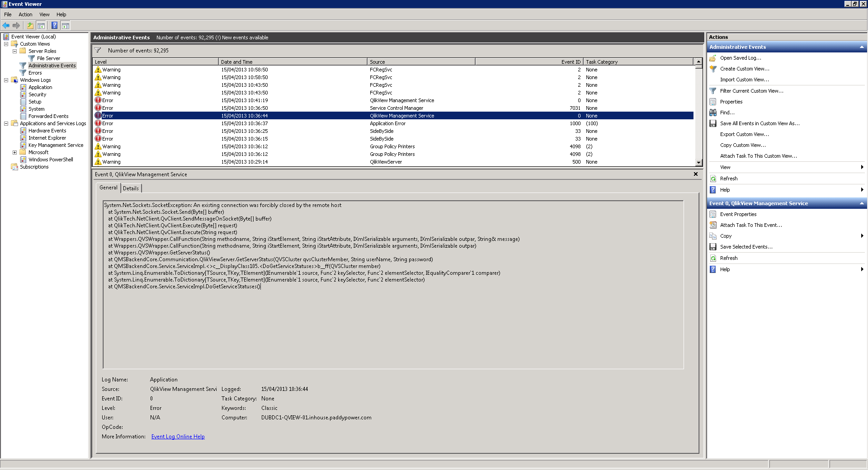Open the Event Log Online Help link

point(178,437)
